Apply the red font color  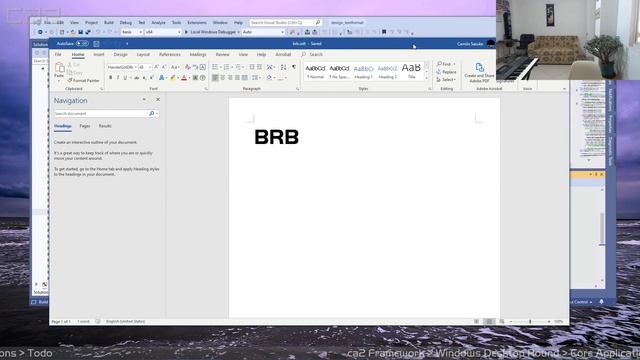[x=184, y=78]
